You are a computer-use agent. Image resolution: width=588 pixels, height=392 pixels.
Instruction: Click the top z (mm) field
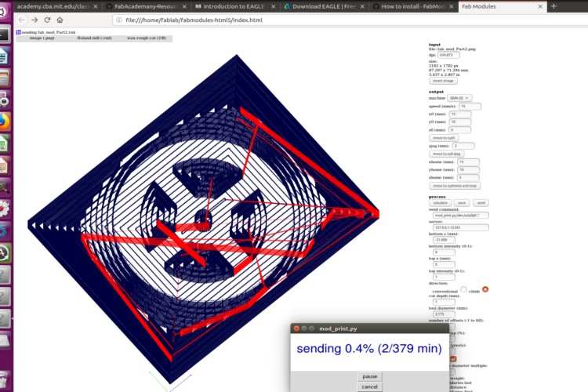pyautogui.click(x=444, y=264)
